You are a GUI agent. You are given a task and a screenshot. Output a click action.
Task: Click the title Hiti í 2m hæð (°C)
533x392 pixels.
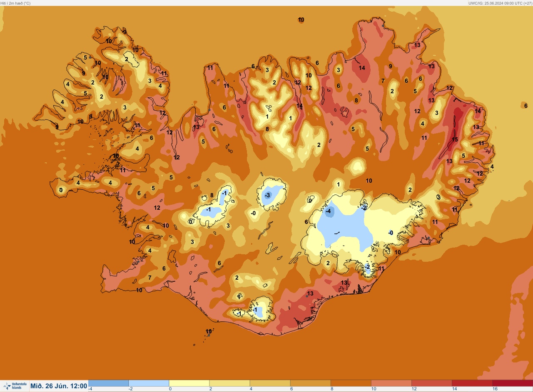pos(15,3)
